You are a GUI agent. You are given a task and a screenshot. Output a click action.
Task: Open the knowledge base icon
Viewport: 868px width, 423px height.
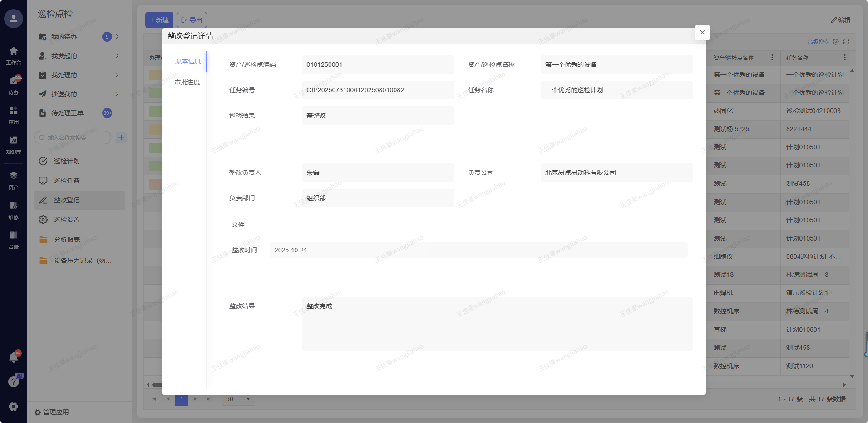[14, 140]
